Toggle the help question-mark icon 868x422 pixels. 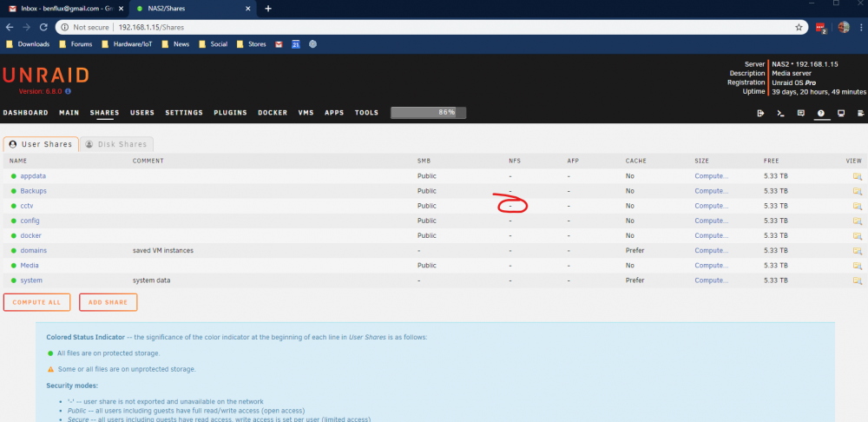point(820,113)
